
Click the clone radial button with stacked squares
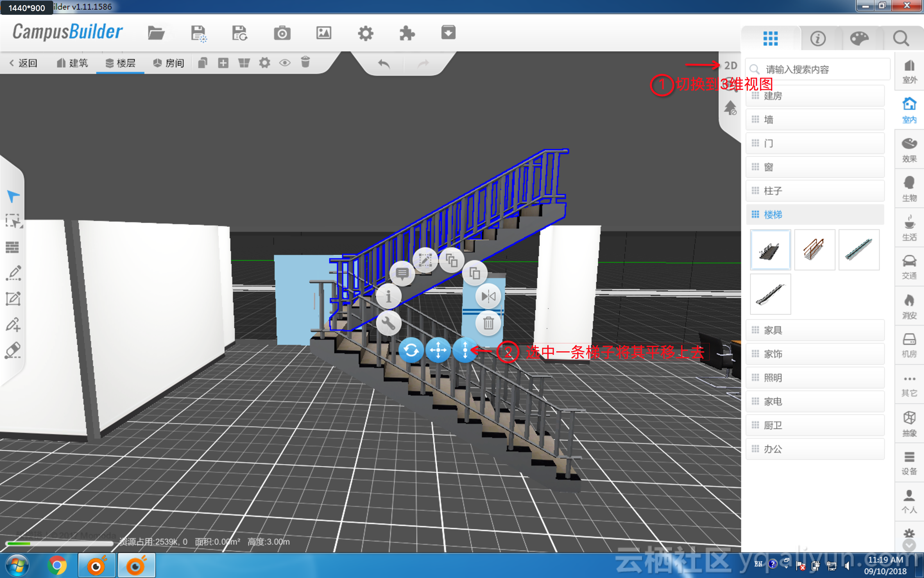(x=452, y=261)
